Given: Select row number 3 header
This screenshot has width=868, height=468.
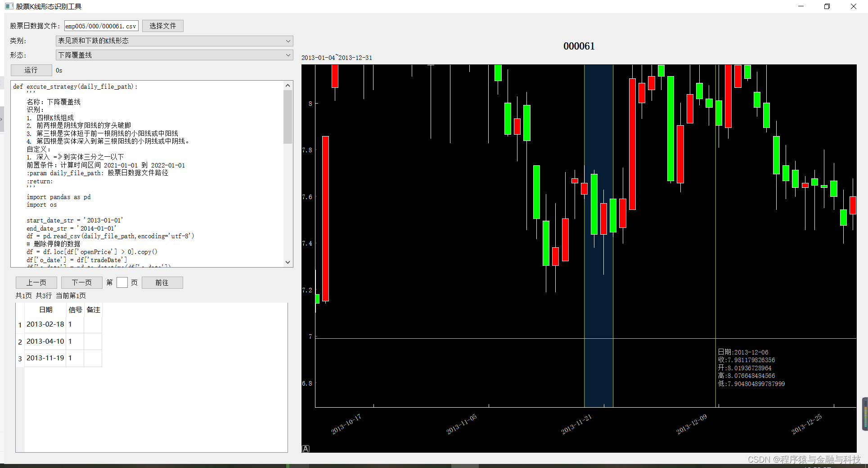Looking at the screenshot, I should click(x=20, y=359).
